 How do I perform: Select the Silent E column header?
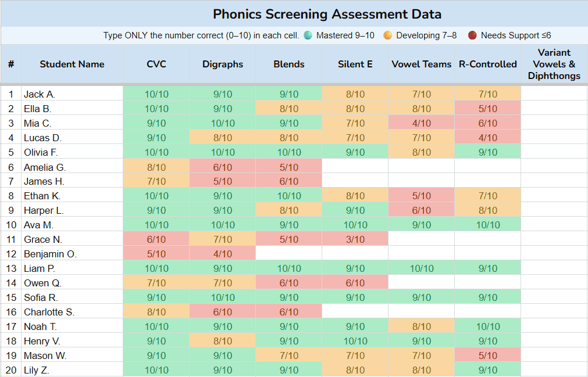pyautogui.click(x=355, y=64)
